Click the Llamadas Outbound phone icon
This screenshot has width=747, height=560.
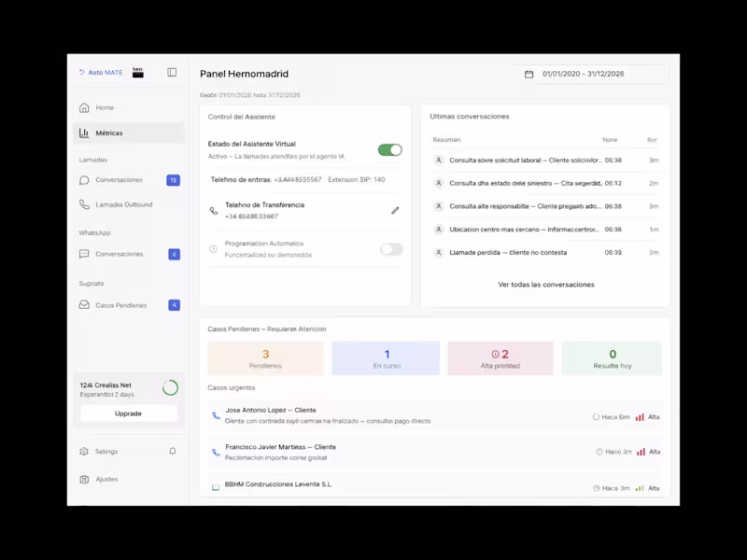click(x=84, y=204)
